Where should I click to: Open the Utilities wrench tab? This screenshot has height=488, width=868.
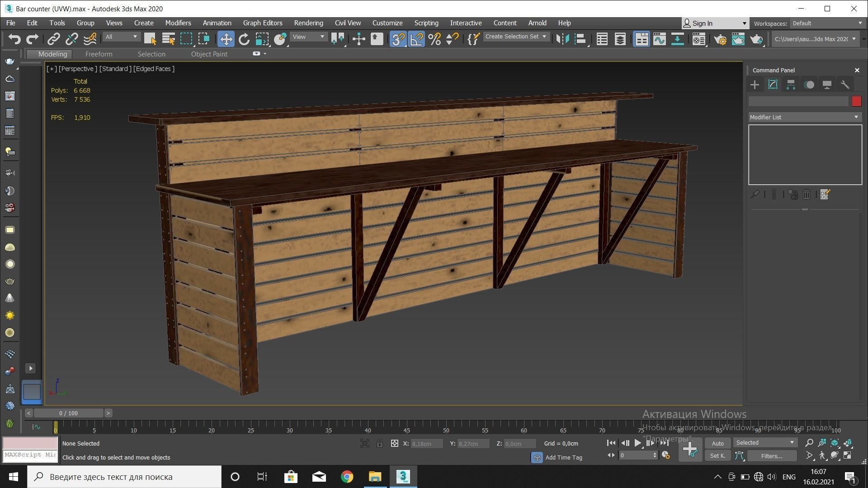coord(845,85)
